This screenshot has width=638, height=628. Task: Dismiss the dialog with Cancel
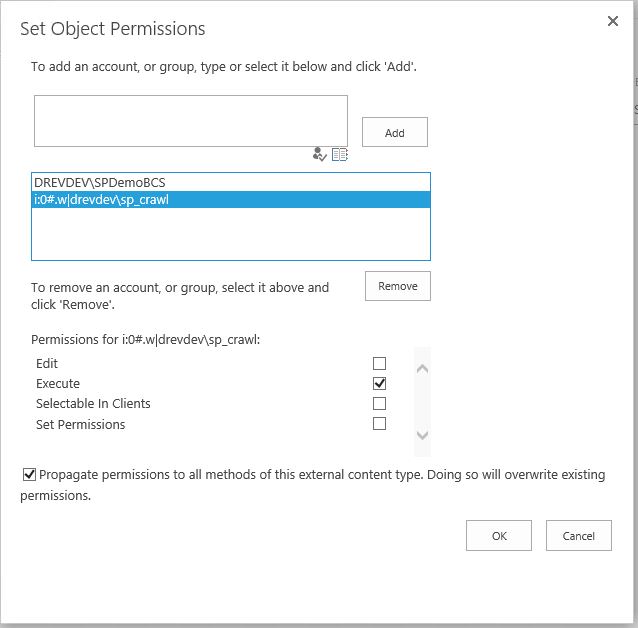579,536
